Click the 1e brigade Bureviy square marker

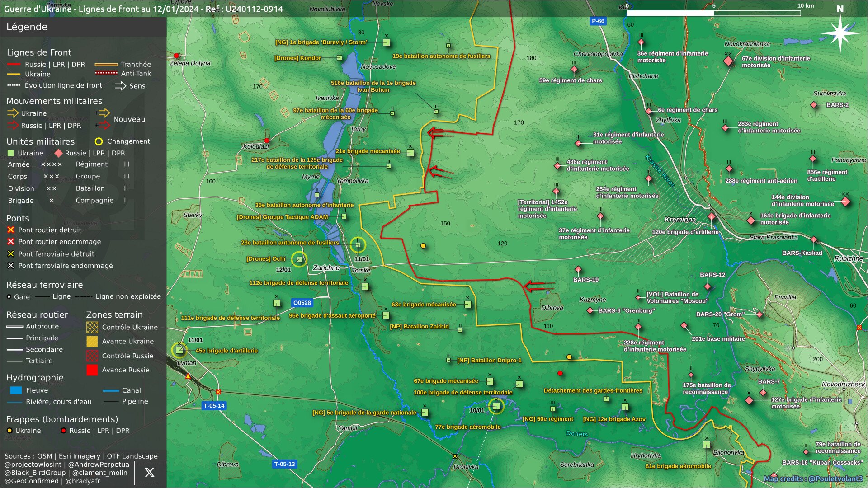point(387,42)
